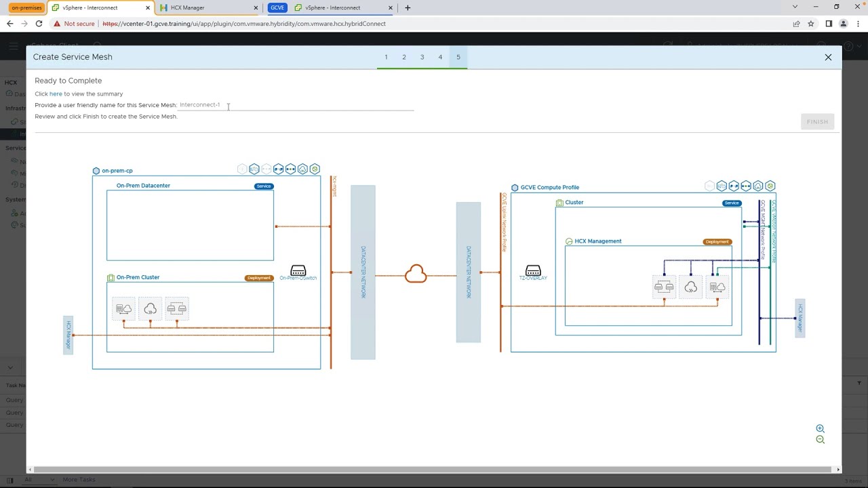The width and height of the screenshot is (868, 488).
Task: Go to wizard step 2
Action: pyautogui.click(x=404, y=57)
